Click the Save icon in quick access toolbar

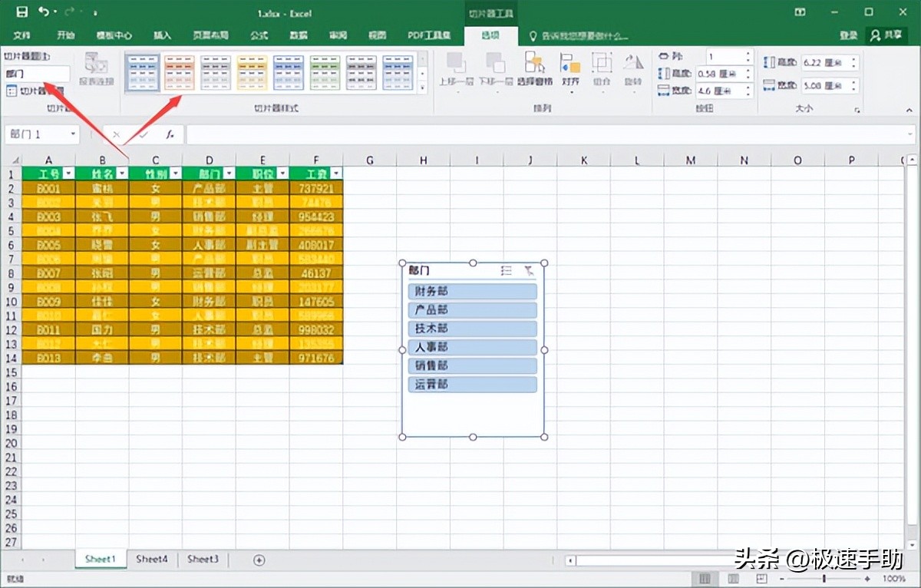pyautogui.click(x=21, y=12)
